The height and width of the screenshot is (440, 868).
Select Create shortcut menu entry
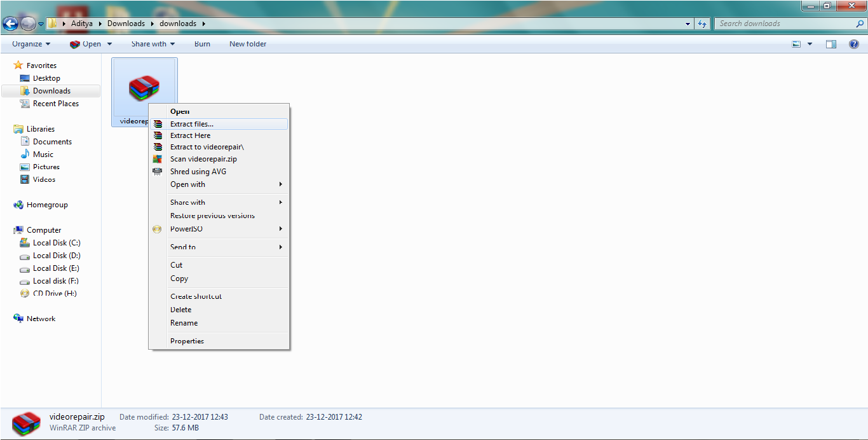click(x=219, y=296)
